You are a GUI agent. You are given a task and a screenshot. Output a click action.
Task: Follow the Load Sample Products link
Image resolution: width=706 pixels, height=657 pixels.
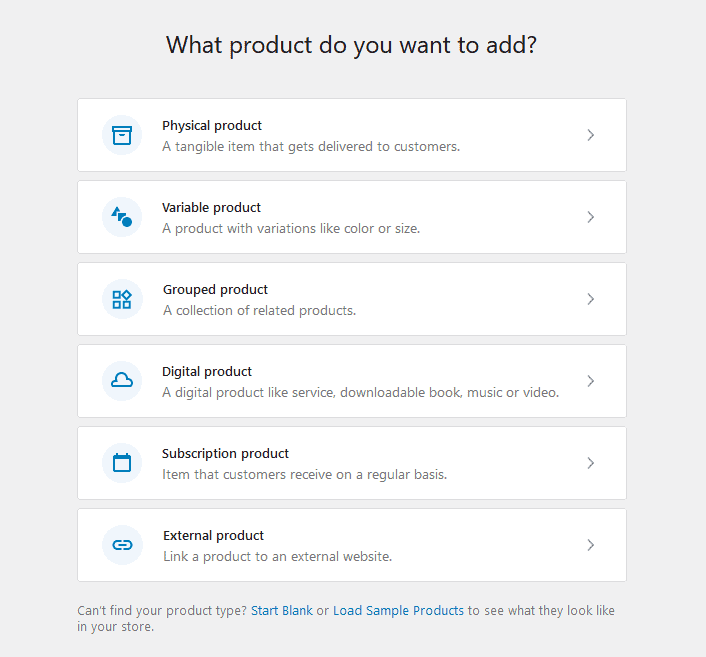(398, 610)
